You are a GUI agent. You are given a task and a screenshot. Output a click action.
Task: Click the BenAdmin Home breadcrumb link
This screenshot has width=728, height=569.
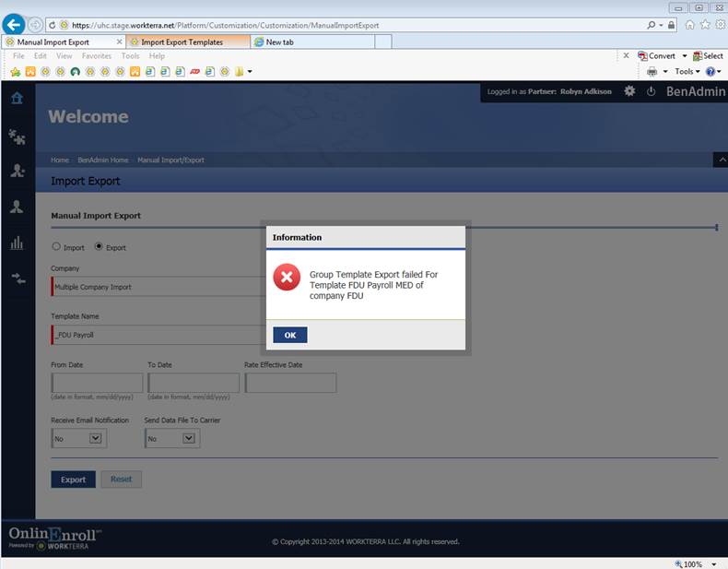(x=102, y=160)
